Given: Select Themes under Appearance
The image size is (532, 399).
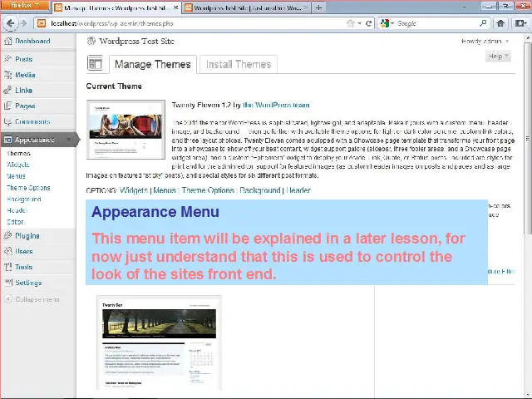Looking at the screenshot, I should pyautogui.click(x=18, y=153).
